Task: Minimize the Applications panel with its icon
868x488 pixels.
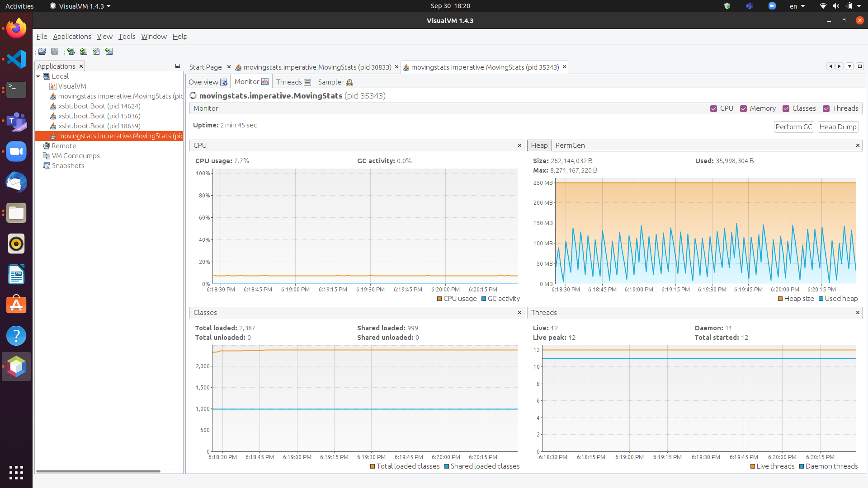Action: pyautogui.click(x=178, y=66)
